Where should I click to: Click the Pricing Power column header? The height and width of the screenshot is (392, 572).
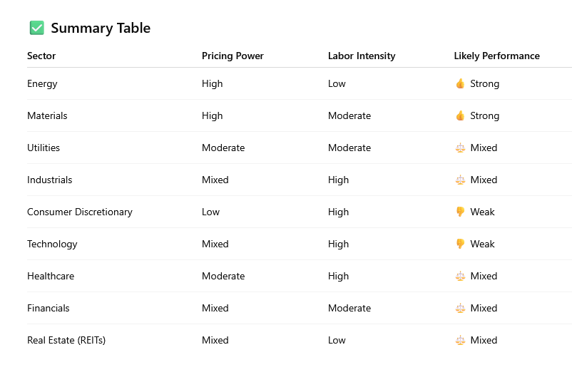click(x=233, y=56)
